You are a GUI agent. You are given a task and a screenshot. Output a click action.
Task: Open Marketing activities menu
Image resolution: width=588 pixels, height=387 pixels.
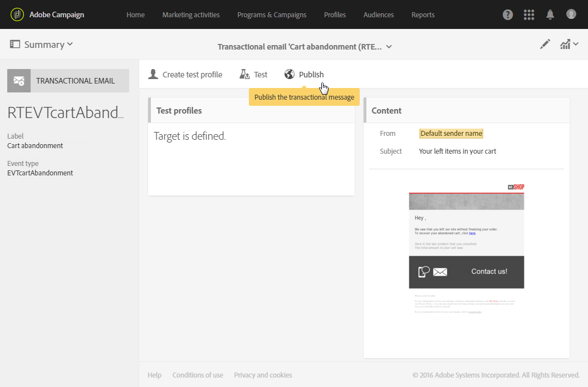pos(191,14)
